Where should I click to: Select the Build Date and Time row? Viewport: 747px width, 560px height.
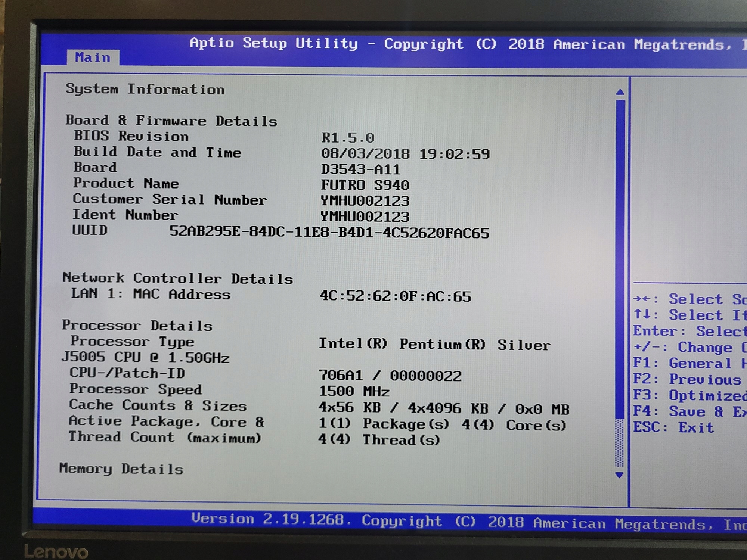point(157,152)
